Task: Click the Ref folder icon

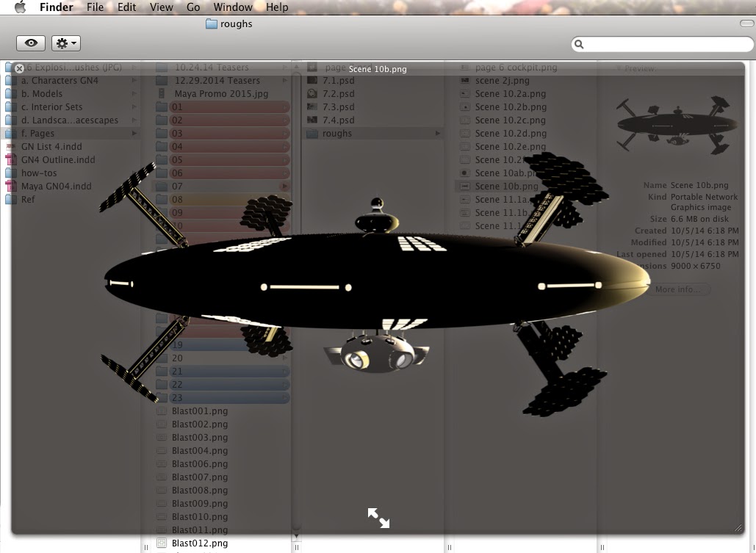Action: [10, 199]
